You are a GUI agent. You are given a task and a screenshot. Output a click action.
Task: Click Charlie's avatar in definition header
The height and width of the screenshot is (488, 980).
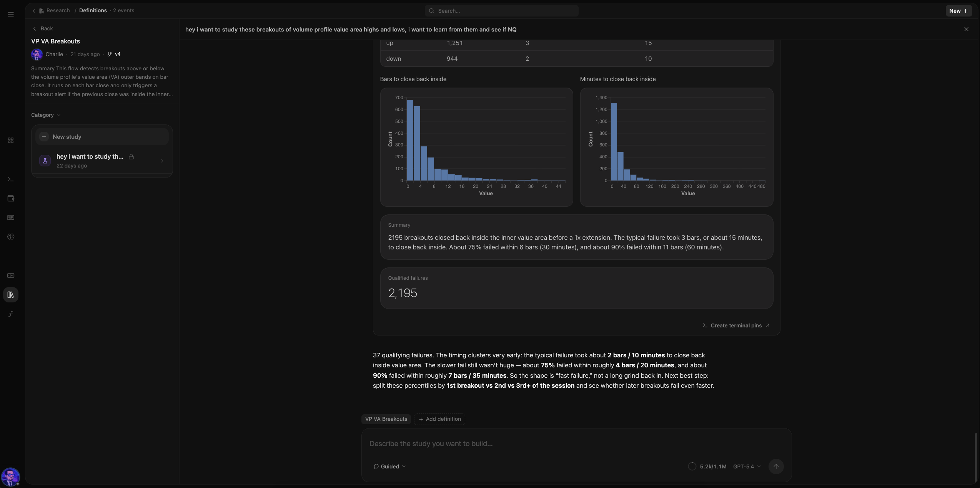point(37,54)
